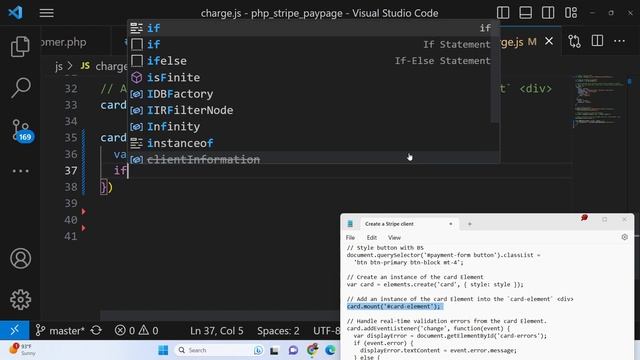Place cursor after 'if' on line 37
Image resolution: width=640 pixels, height=360 pixels.
point(128,171)
